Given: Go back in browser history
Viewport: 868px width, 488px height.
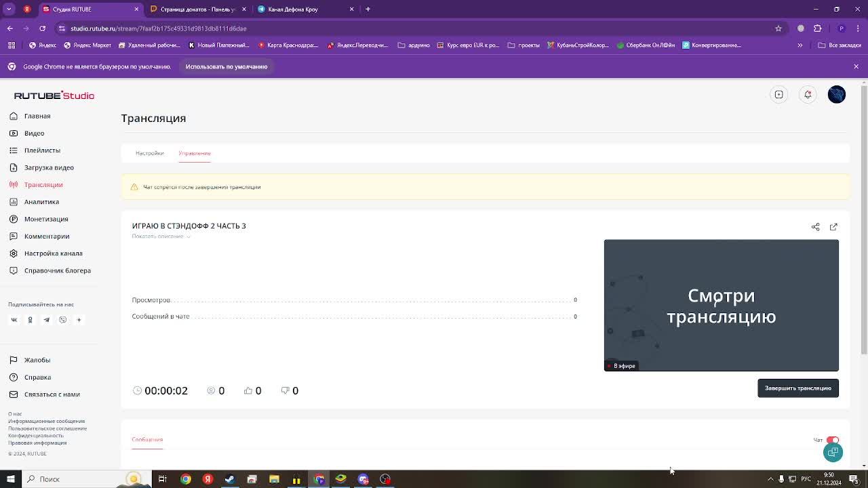Looking at the screenshot, I should pyautogui.click(x=9, y=28).
